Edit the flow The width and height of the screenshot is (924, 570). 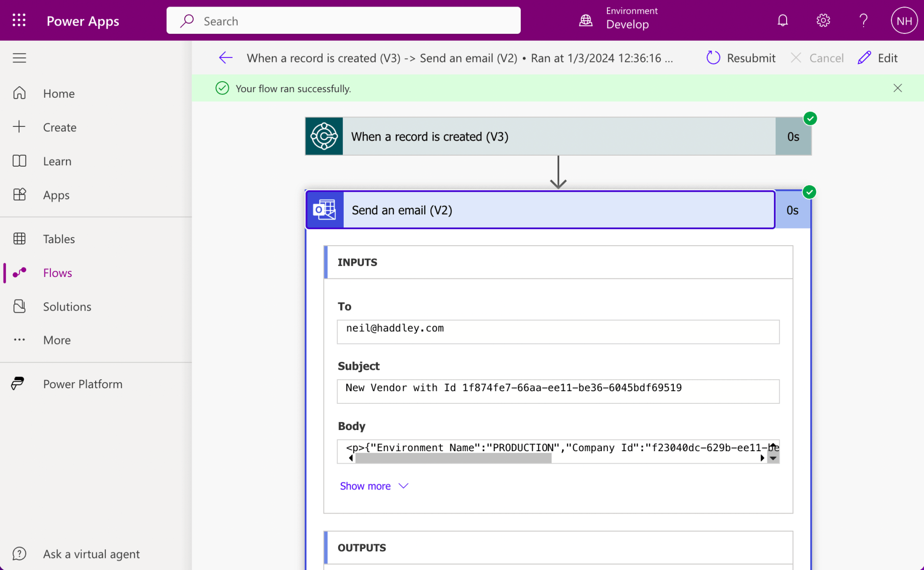(878, 58)
